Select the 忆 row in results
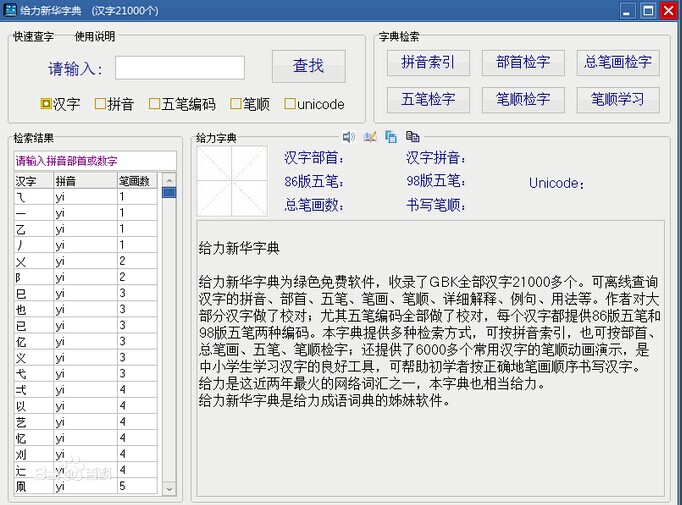Viewport: 682px width, 505px height. coord(86,438)
